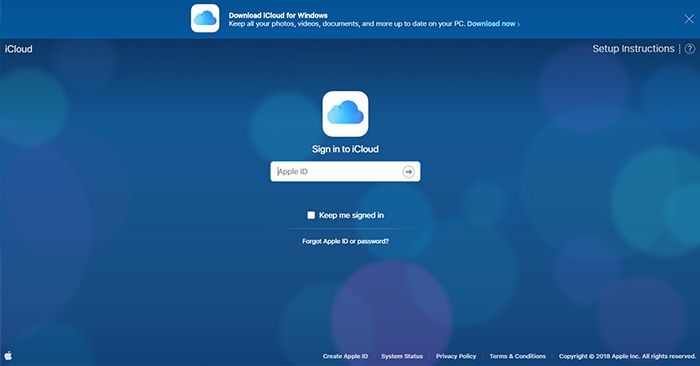Open the Privacy Policy link

pos(456,356)
